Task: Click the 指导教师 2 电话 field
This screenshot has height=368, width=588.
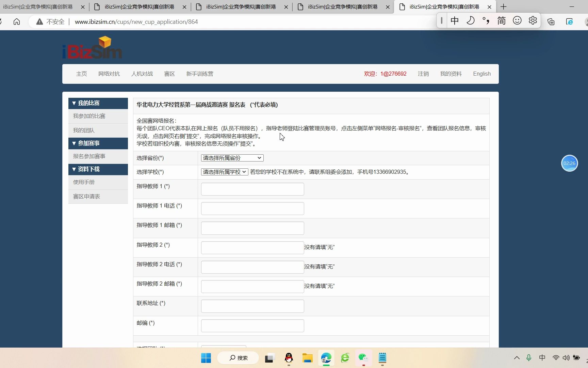Action: (x=252, y=267)
